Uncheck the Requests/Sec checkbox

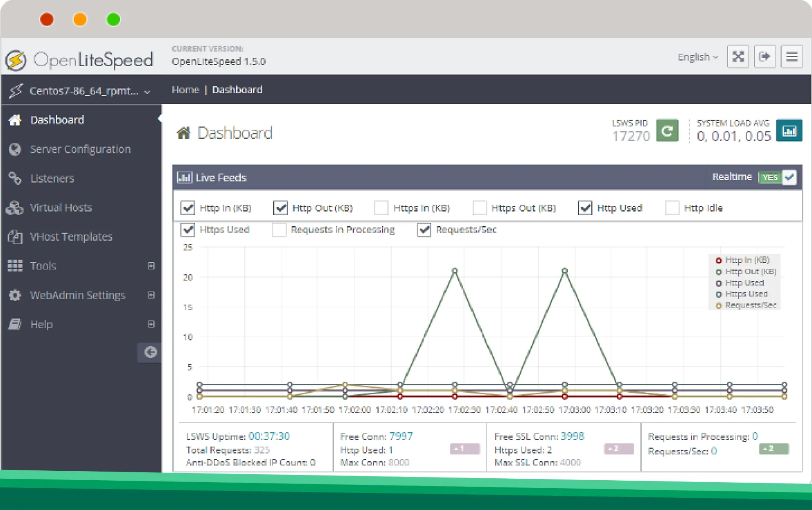click(x=424, y=229)
